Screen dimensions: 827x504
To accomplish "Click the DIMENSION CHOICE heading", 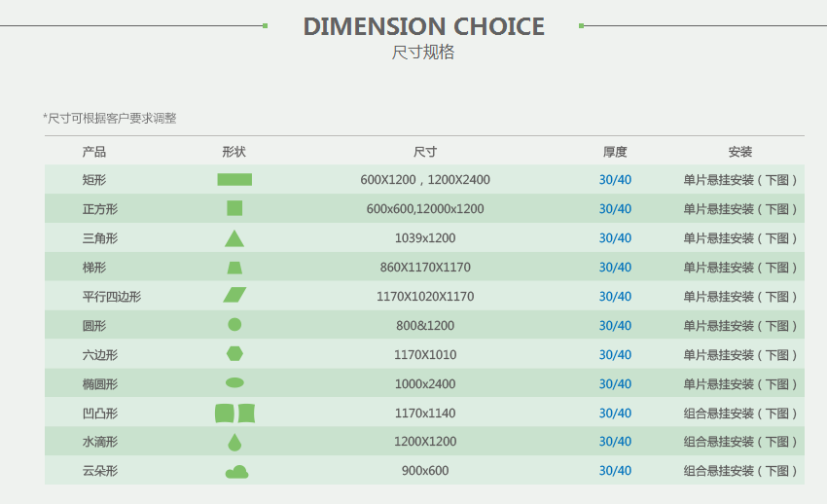I will [424, 26].
